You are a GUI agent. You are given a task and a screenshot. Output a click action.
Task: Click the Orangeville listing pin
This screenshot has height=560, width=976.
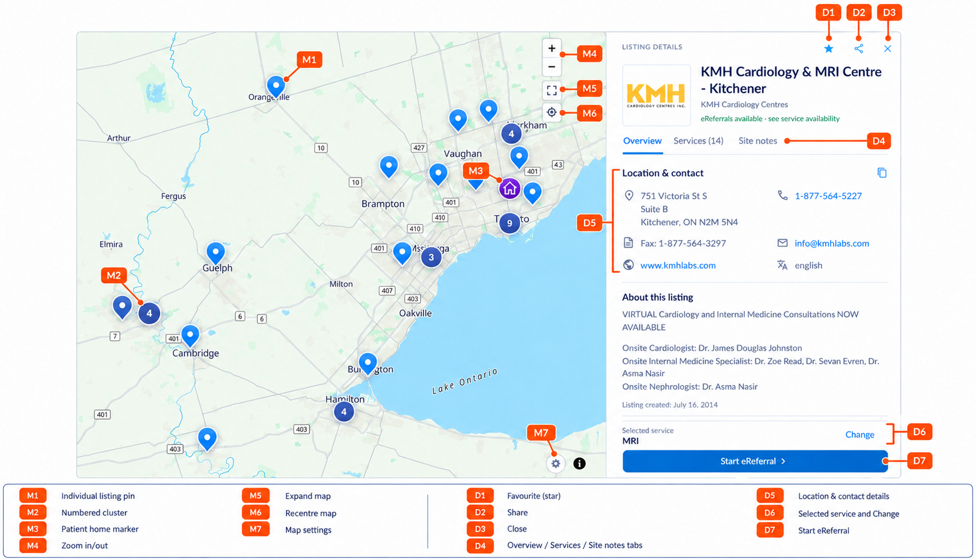point(276,87)
